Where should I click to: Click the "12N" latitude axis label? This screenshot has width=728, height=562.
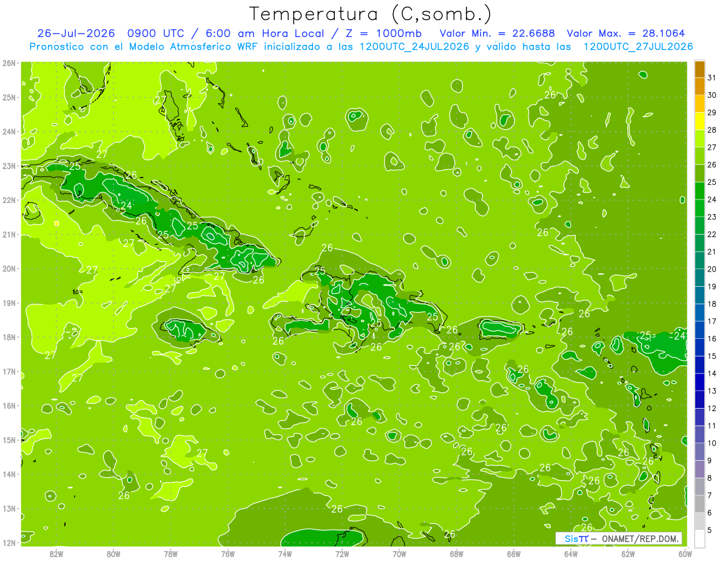9,543
